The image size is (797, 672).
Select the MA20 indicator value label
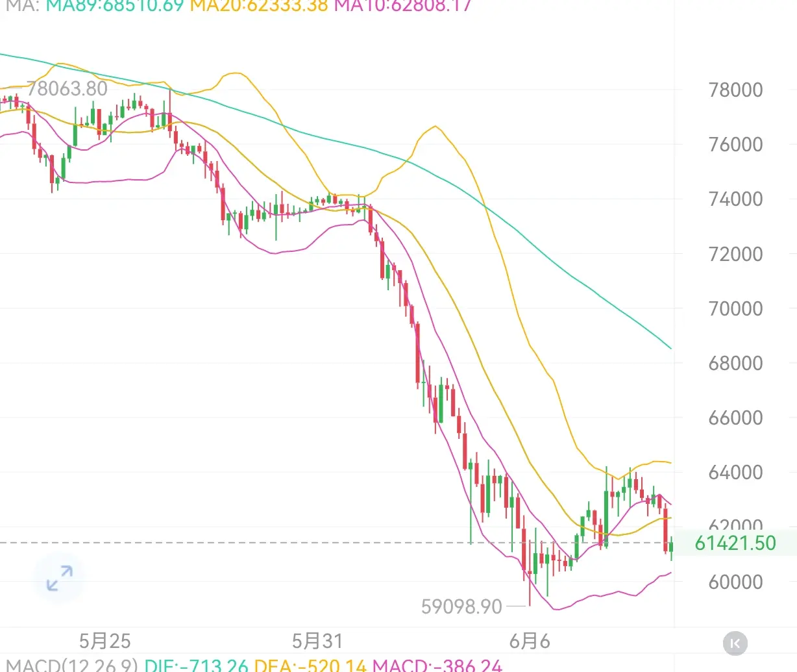[x=259, y=6]
